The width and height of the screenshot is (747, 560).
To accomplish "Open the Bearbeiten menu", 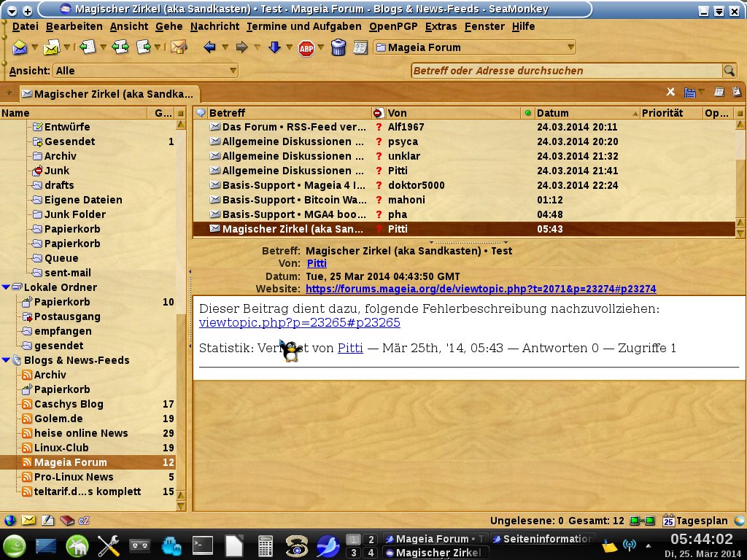I will [74, 27].
